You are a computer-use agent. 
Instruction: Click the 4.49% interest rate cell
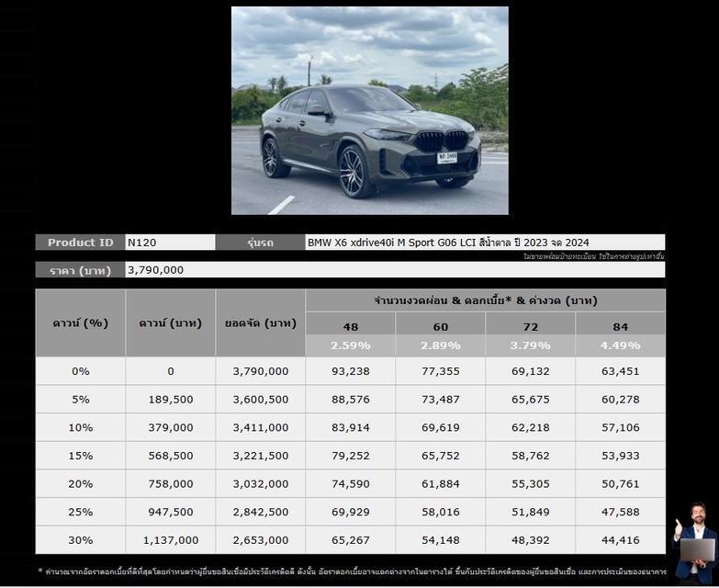point(621,345)
